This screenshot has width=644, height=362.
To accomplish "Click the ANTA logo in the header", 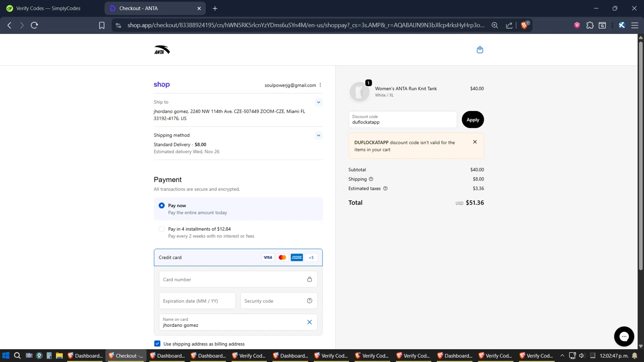I will [x=162, y=50].
